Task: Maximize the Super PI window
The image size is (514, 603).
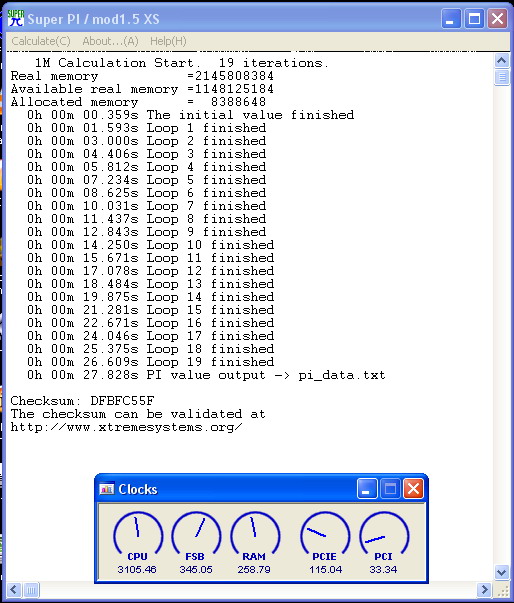Action: [474, 18]
